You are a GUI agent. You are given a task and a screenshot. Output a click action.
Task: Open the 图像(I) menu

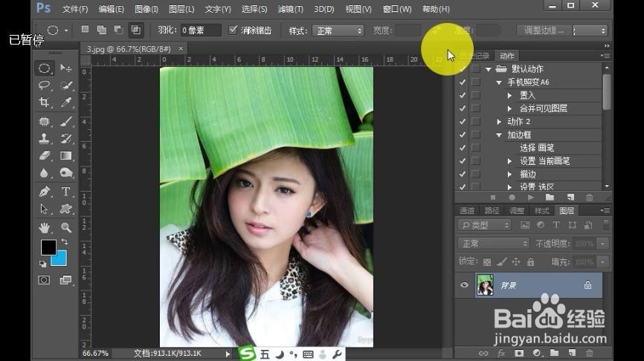[x=146, y=9]
